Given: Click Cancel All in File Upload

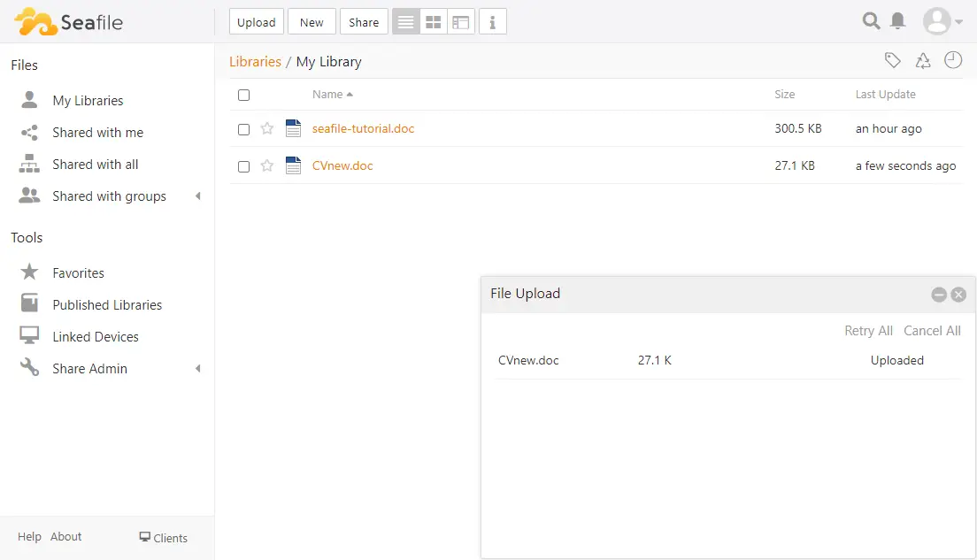Looking at the screenshot, I should pyautogui.click(x=932, y=331).
